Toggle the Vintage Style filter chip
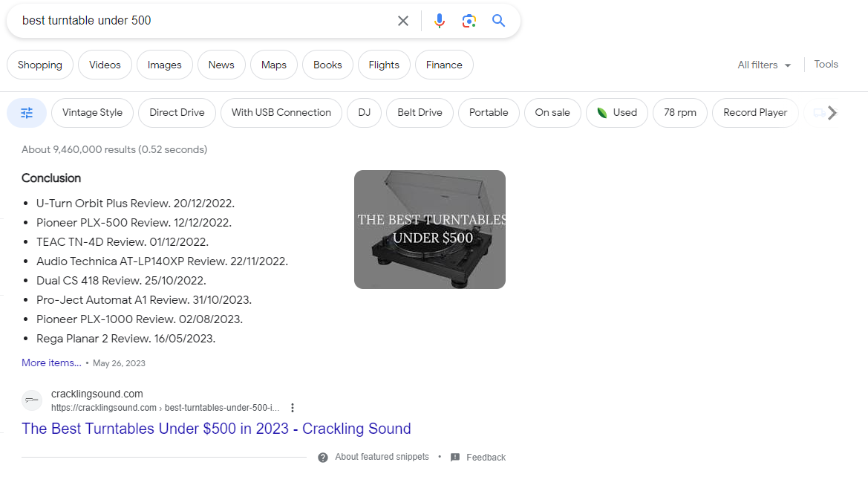The image size is (868, 491). point(93,113)
